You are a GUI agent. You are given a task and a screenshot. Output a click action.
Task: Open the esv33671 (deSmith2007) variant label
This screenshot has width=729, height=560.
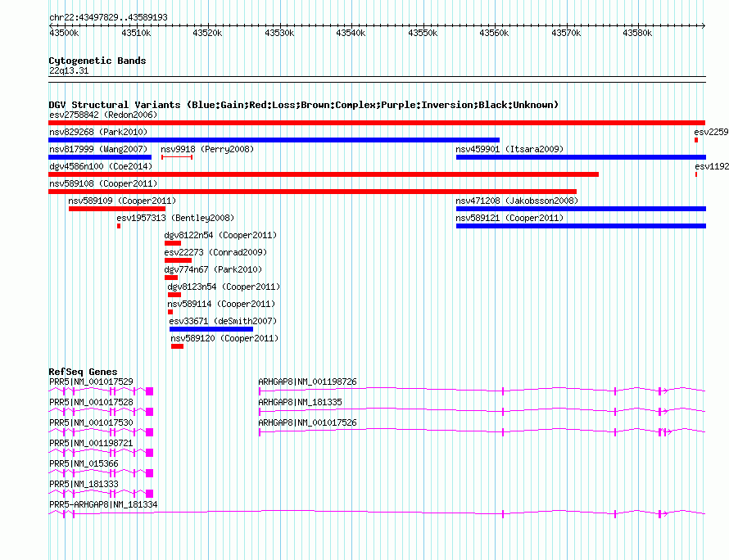tap(223, 321)
